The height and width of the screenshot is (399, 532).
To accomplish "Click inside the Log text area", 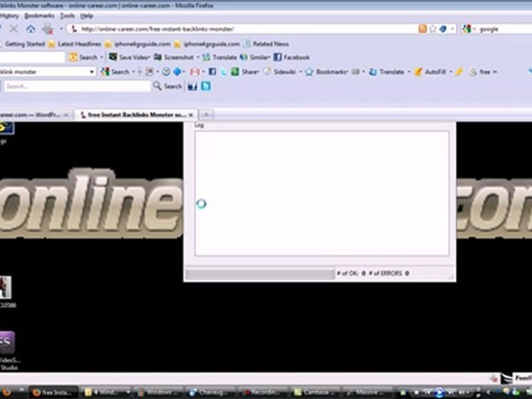I will (x=322, y=193).
